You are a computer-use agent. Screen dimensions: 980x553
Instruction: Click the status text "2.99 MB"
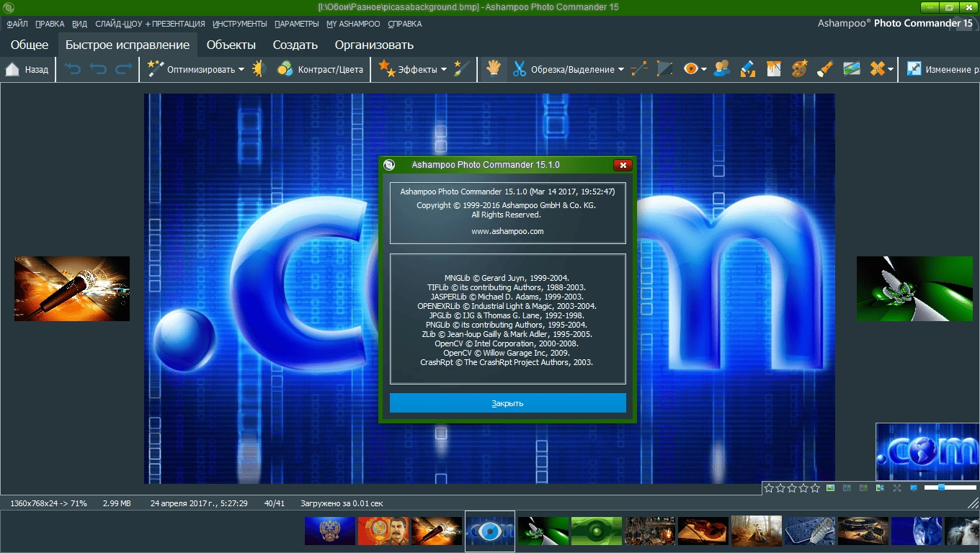click(117, 503)
